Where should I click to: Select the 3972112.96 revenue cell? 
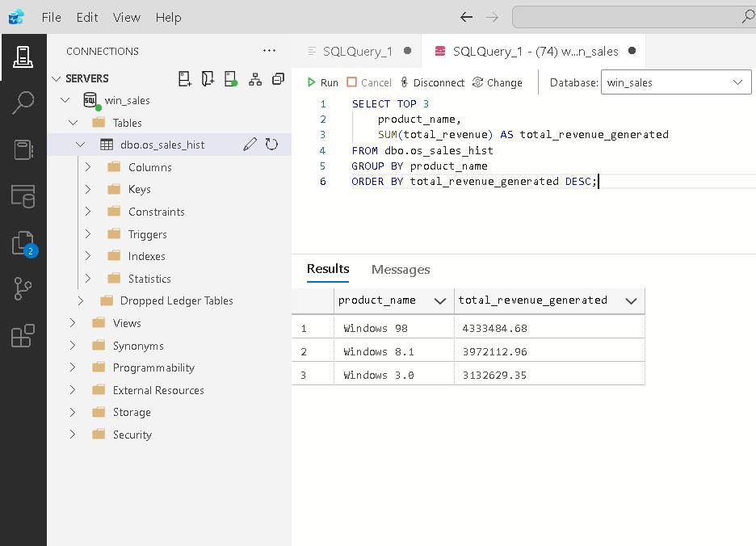(x=549, y=351)
